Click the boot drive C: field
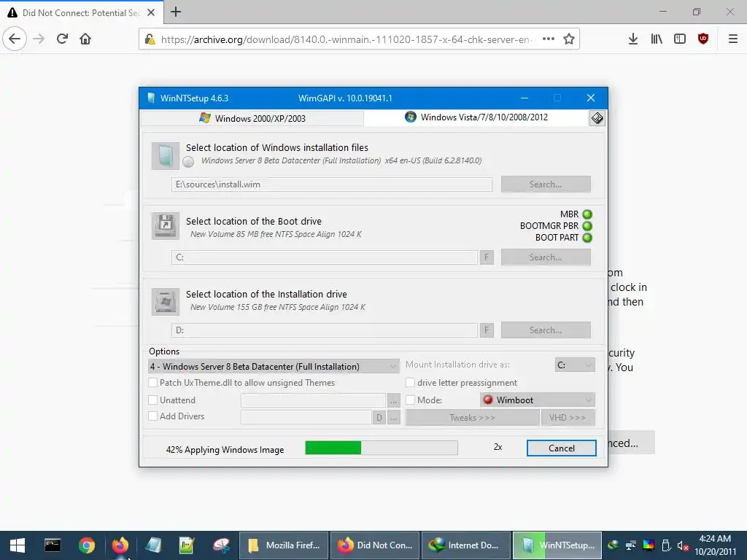This screenshot has height=560, width=747. click(x=325, y=257)
